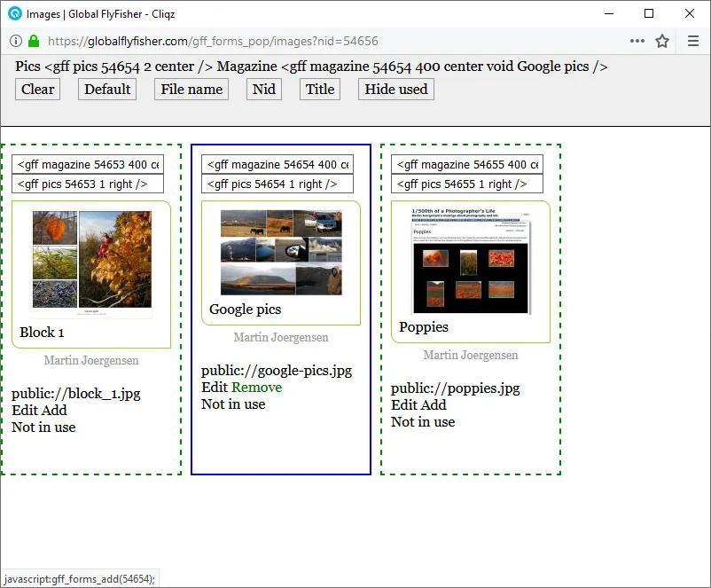Select the Block 1 image thumbnail
The image size is (711, 588).
(91, 263)
